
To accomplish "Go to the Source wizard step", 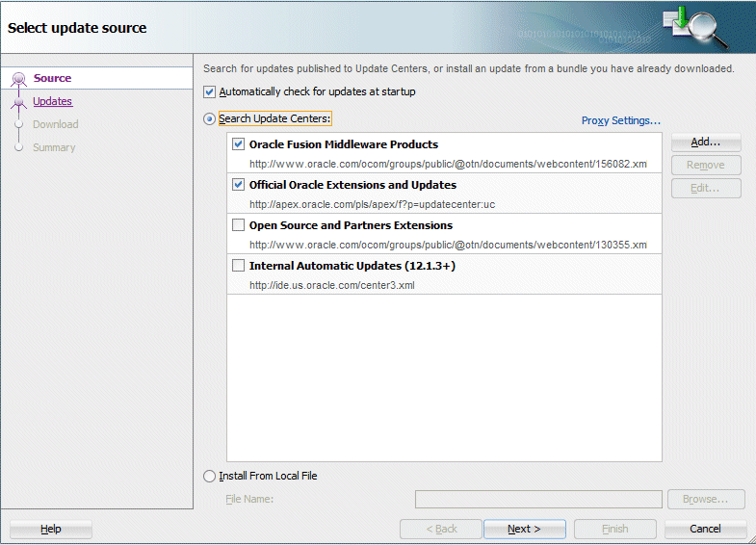I will pos(52,78).
